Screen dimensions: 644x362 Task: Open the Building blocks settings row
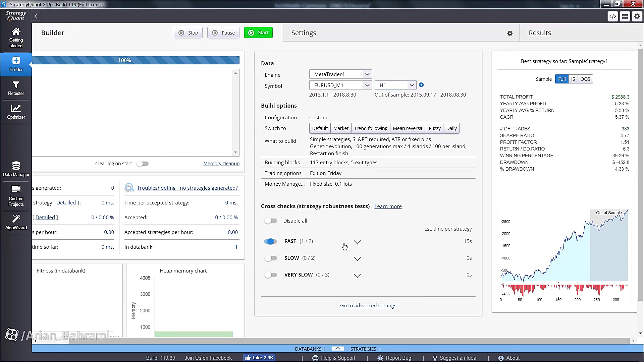[368, 162]
